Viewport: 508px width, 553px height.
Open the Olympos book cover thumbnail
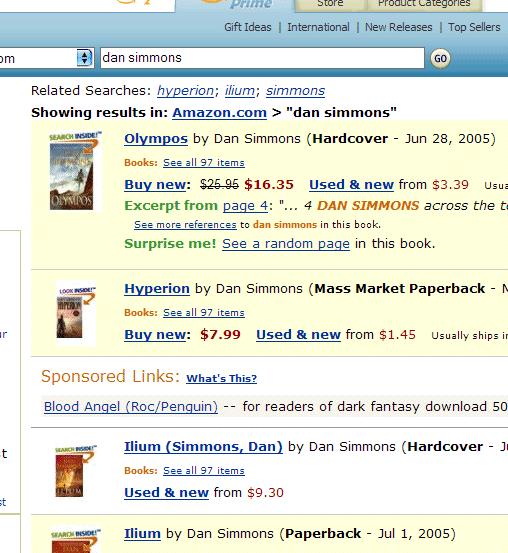(74, 171)
